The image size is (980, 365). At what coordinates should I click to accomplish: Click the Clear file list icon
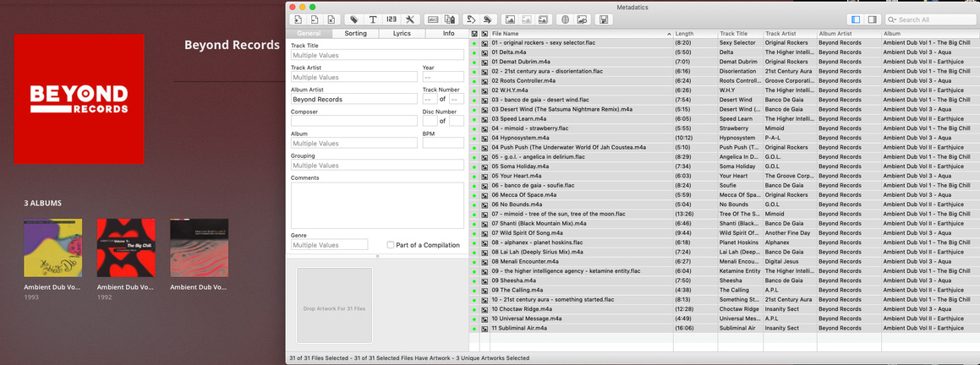[331, 19]
